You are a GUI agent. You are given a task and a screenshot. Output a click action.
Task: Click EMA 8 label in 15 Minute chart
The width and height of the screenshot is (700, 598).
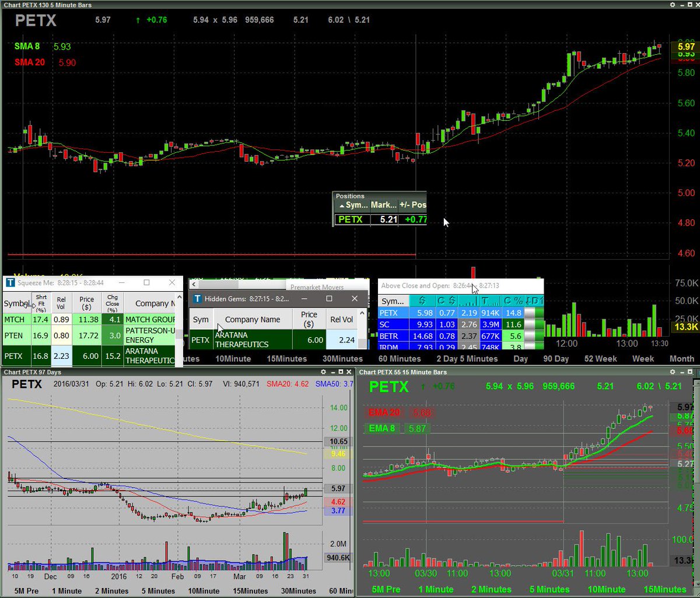382,428
